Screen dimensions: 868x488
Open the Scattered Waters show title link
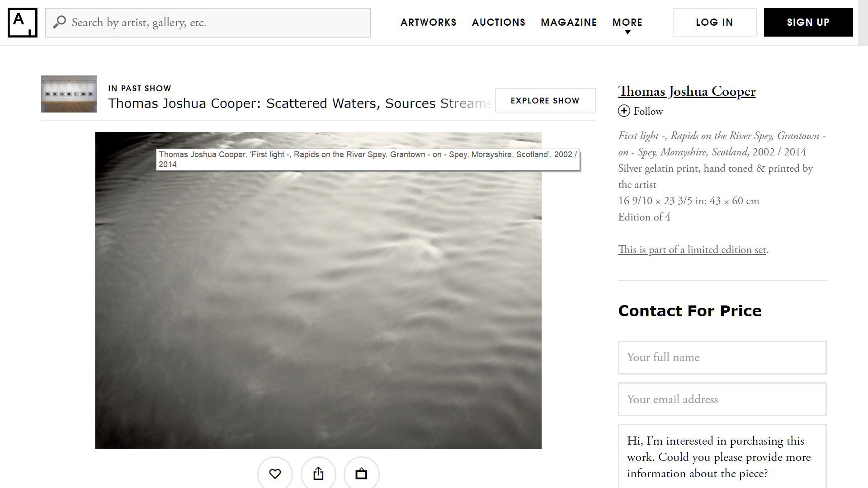(x=301, y=103)
